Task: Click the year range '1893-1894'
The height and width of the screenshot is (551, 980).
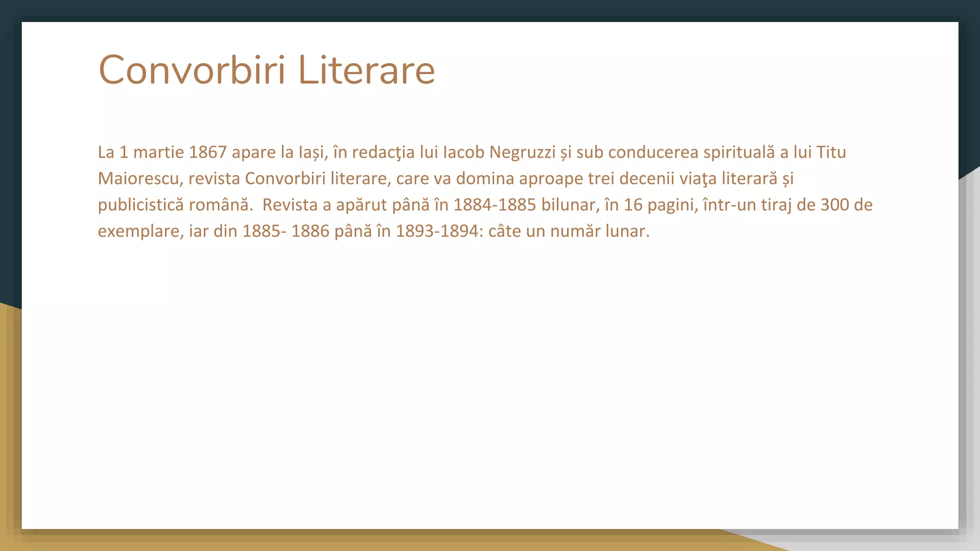Action: tap(437, 231)
